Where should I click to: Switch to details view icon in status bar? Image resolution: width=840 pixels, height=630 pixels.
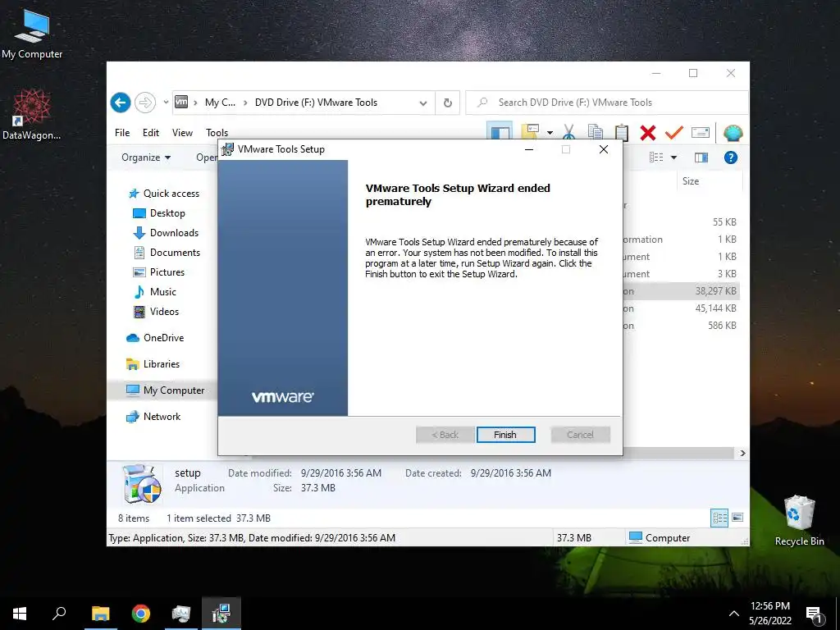tap(719, 518)
